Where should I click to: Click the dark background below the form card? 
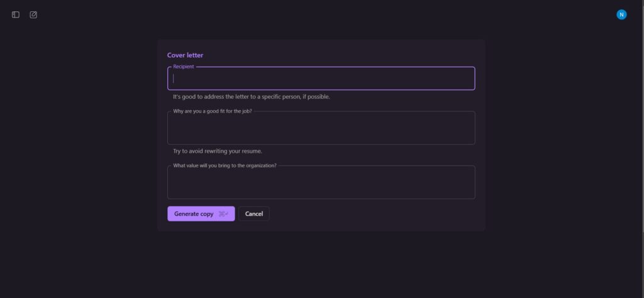click(x=321, y=264)
